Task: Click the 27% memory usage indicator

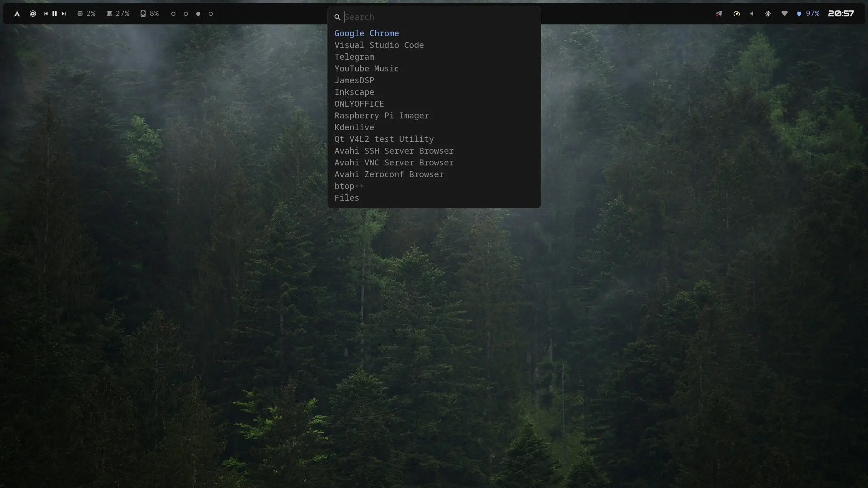Action: (x=118, y=14)
